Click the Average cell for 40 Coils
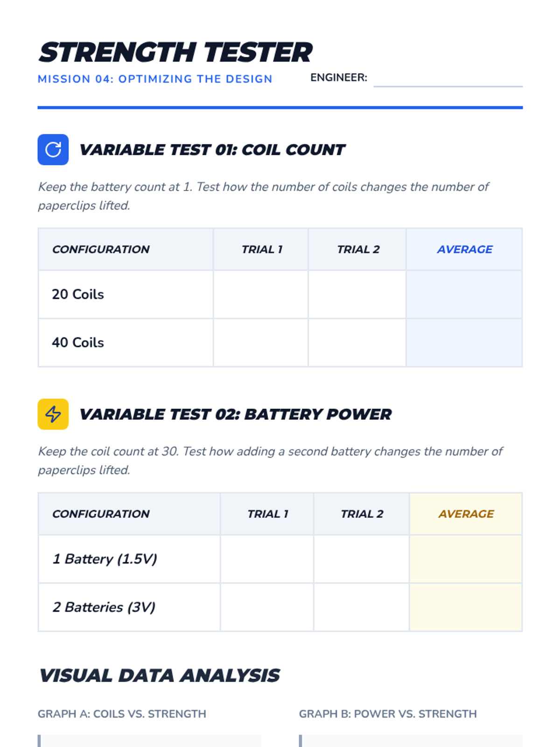 pos(464,343)
